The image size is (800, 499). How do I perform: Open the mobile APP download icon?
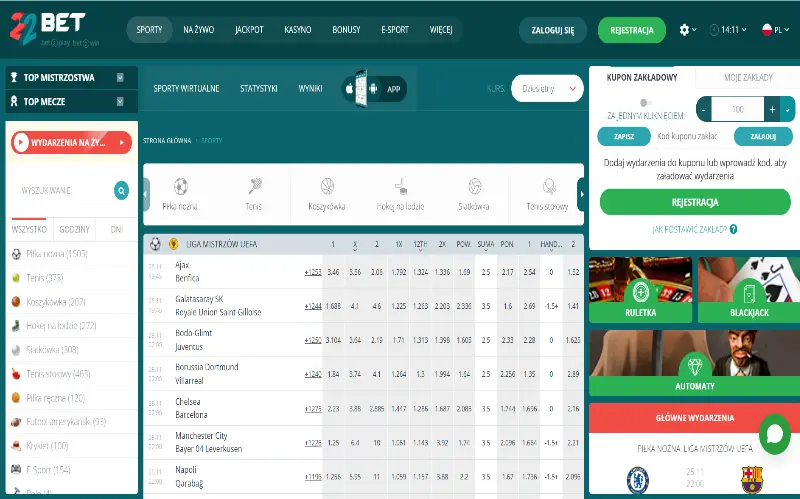pos(374,89)
